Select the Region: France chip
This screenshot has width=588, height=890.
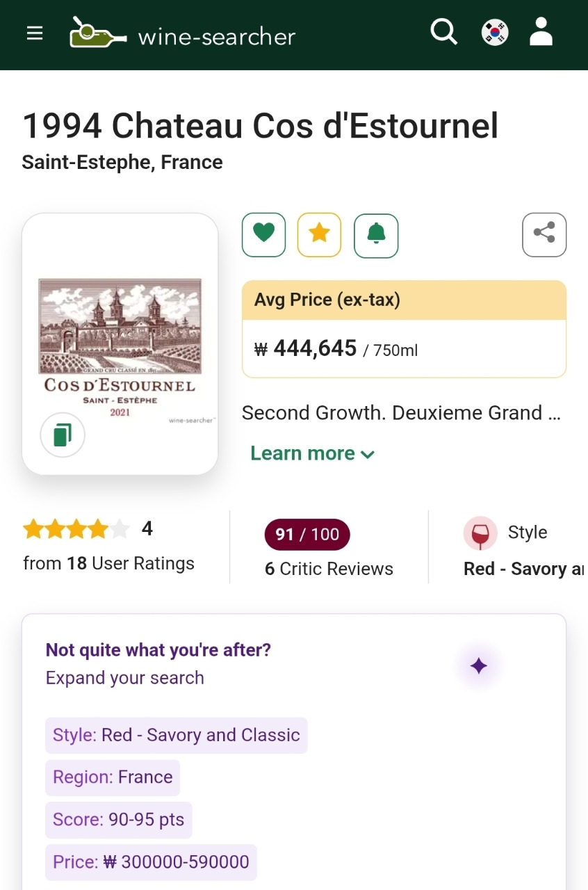pos(113,777)
